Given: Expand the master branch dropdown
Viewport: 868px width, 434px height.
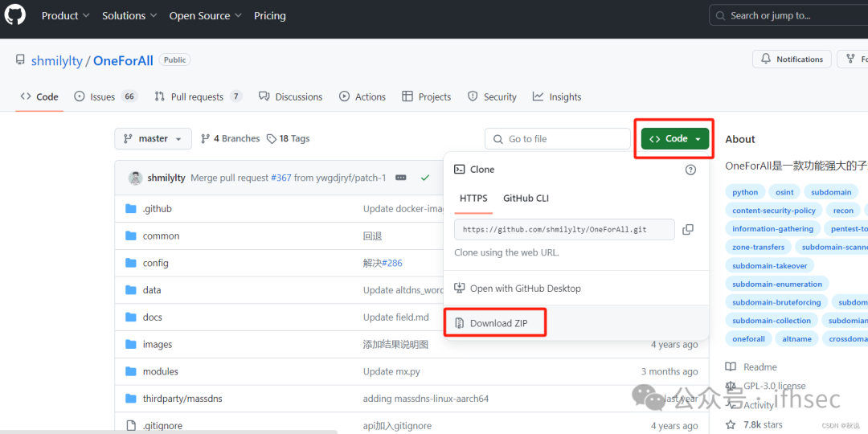Looking at the screenshot, I should [154, 138].
